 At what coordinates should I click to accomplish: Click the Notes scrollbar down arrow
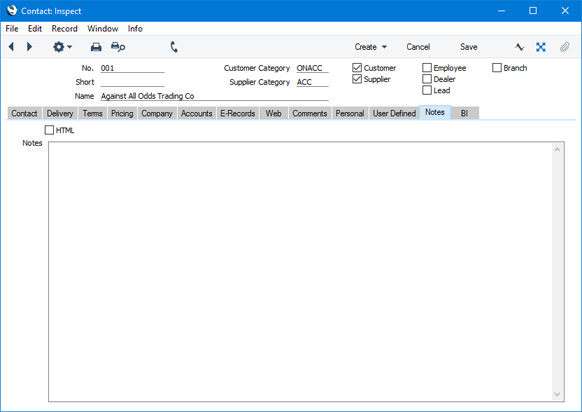coord(557,394)
